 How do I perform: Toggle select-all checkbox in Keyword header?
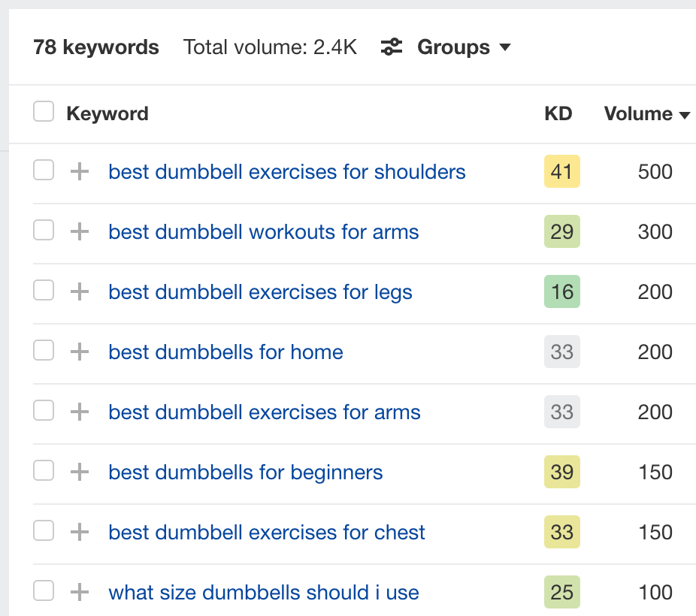click(44, 111)
